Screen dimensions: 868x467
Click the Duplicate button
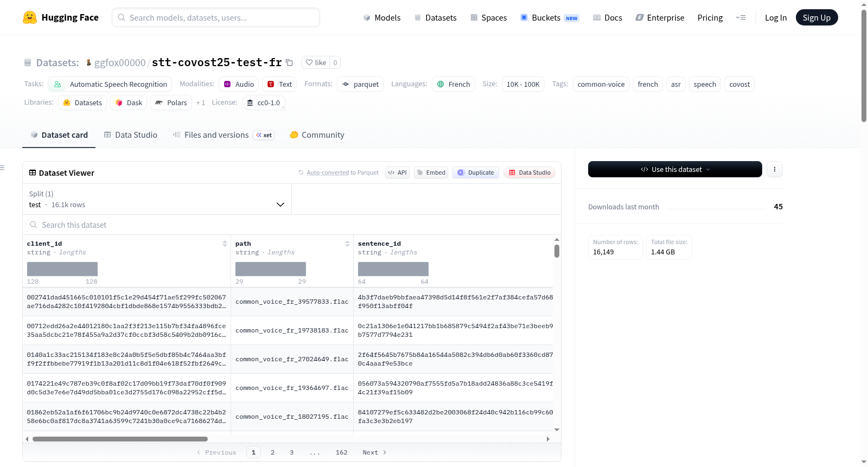point(476,172)
